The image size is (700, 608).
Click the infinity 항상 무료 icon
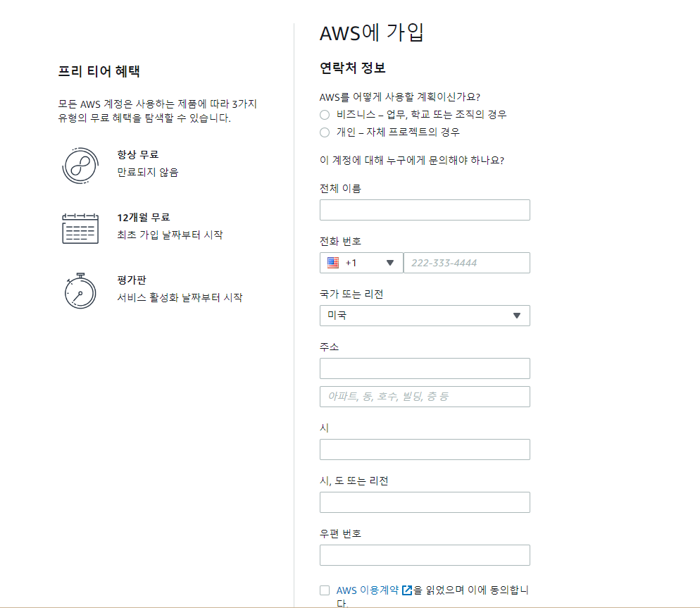[x=80, y=166]
